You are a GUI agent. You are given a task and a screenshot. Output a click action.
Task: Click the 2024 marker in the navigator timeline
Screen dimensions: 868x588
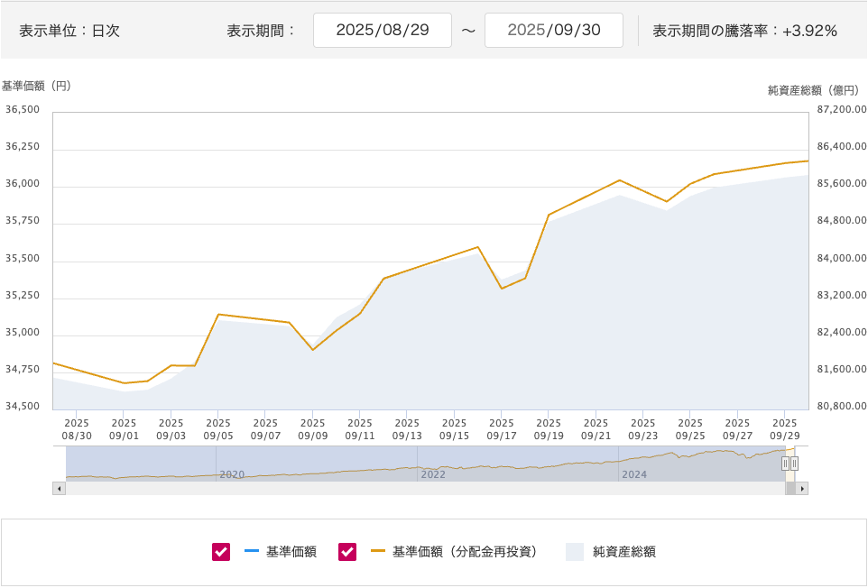(x=634, y=474)
